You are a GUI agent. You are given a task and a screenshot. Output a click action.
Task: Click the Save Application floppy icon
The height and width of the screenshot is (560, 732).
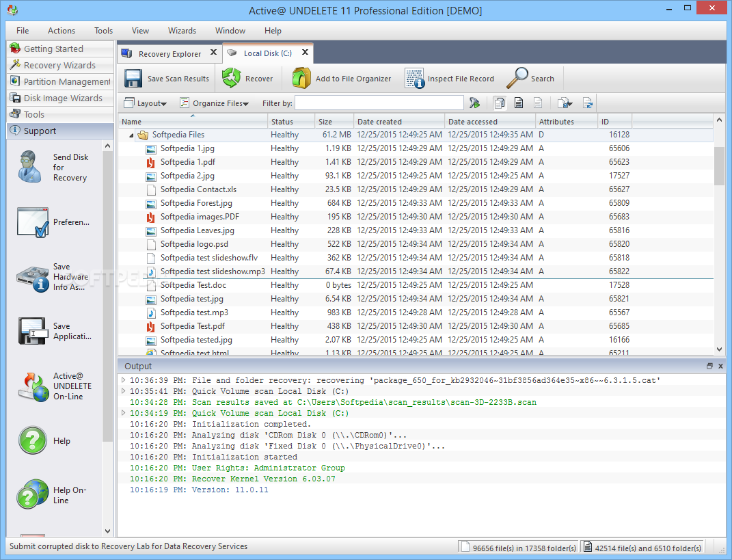click(33, 331)
